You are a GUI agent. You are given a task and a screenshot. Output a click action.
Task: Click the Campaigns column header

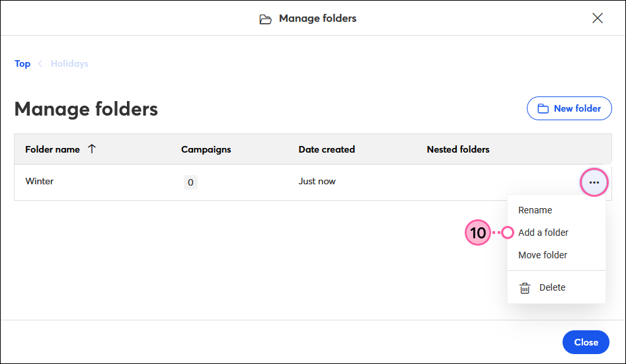206,149
